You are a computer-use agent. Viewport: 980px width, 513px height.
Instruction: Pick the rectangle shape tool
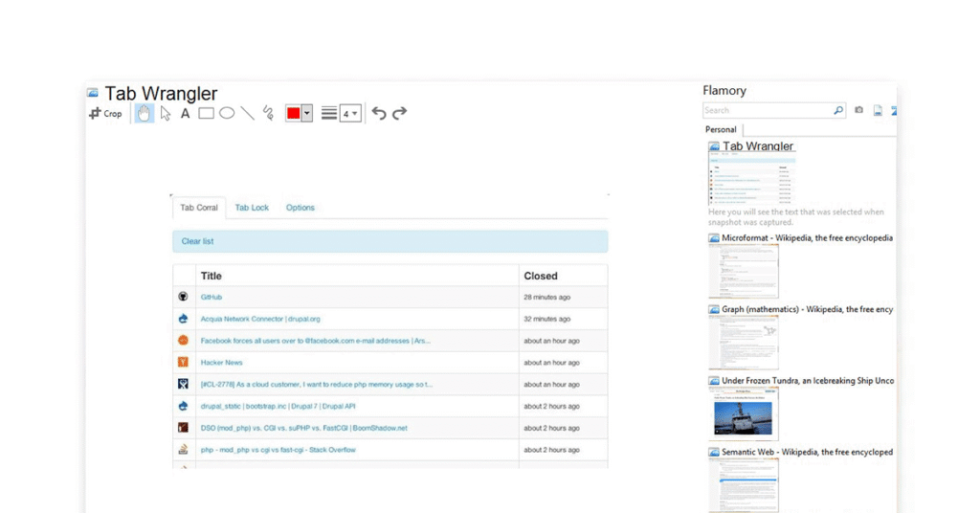pyautogui.click(x=206, y=113)
